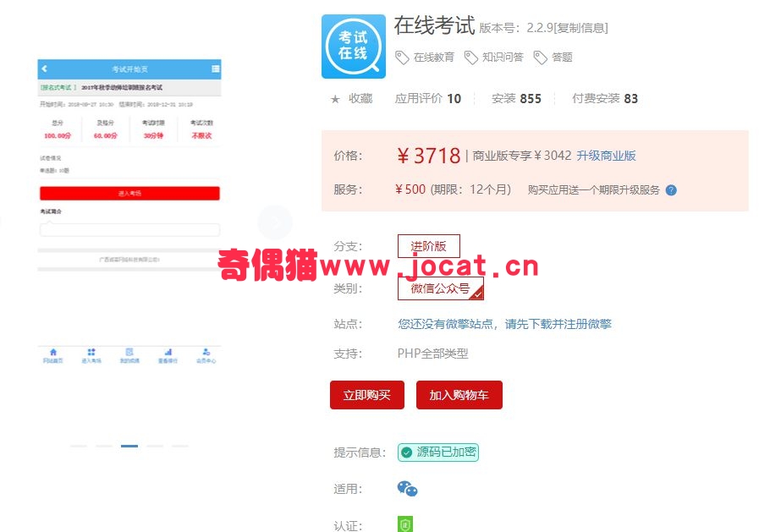Click the active third carousel indicator
759x532 pixels.
pos(129,446)
